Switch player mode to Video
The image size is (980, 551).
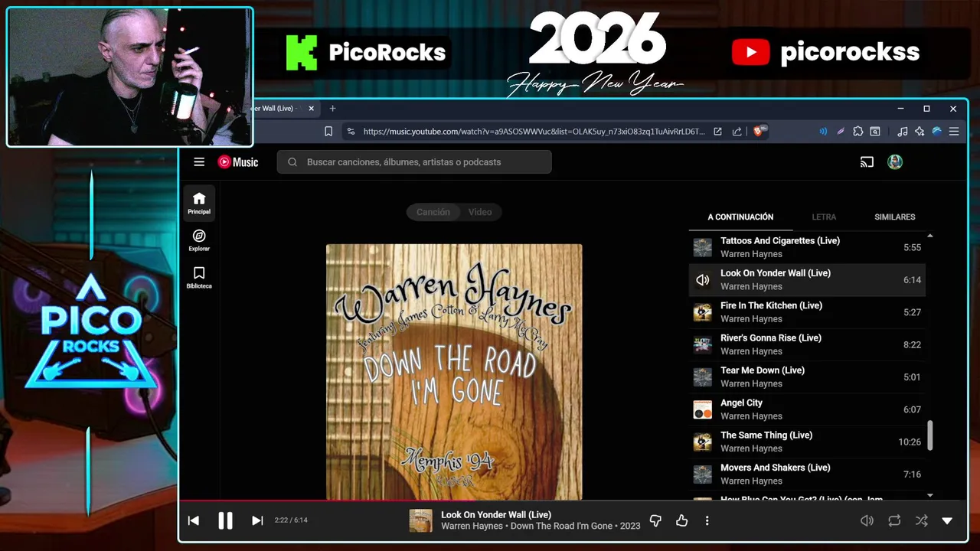click(480, 212)
